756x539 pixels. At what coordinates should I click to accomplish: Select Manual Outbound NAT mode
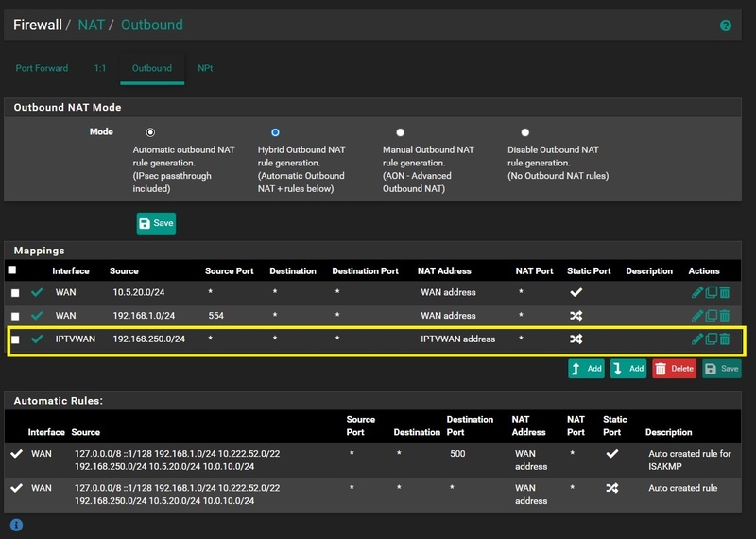pyautogui.click(x=400, y=132)
